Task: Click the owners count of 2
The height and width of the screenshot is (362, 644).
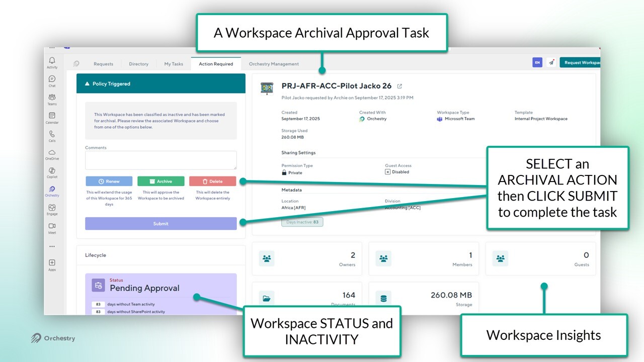Action: point(353,255)
